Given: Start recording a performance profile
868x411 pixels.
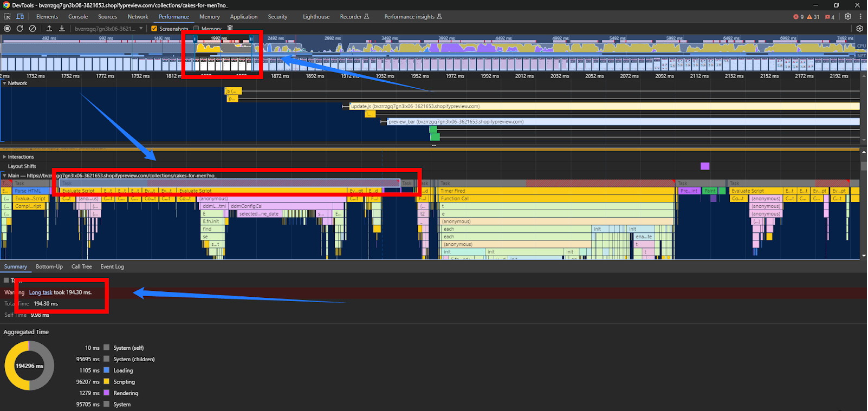Looking at the screenshot, I should click(7, 28).
